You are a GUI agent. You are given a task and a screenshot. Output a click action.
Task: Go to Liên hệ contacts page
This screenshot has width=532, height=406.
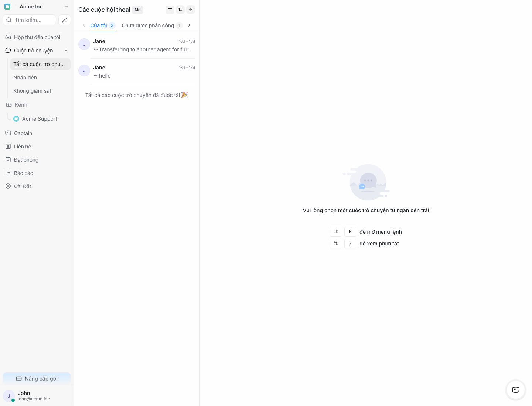point(23,147)
